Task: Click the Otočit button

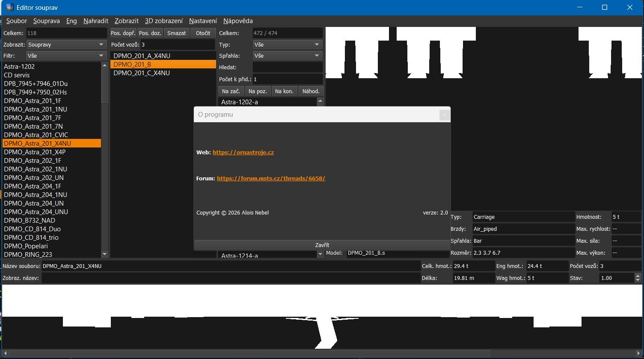Action: [x=203, y=33]
